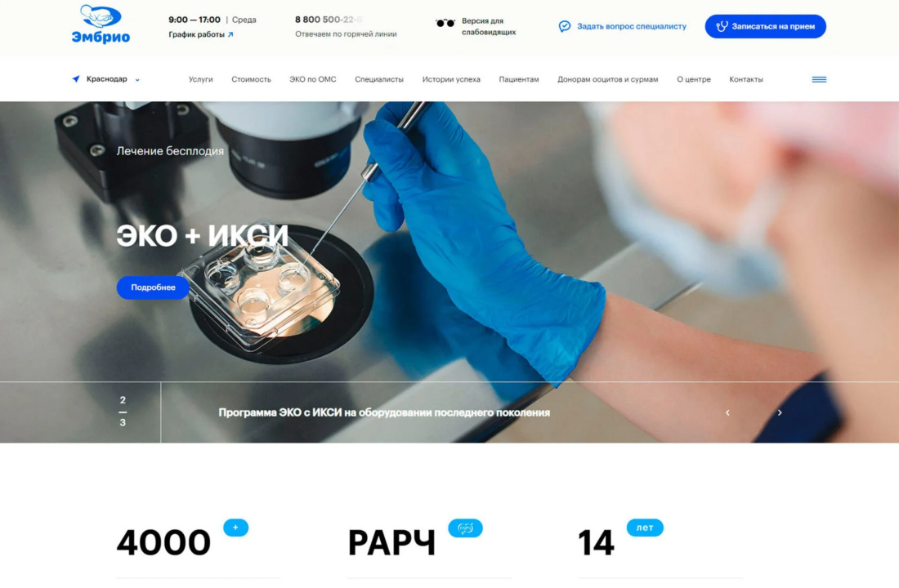899x588 pixels.
Task: Click the location arrow icon near Краснодар
Action: (76, 79)
